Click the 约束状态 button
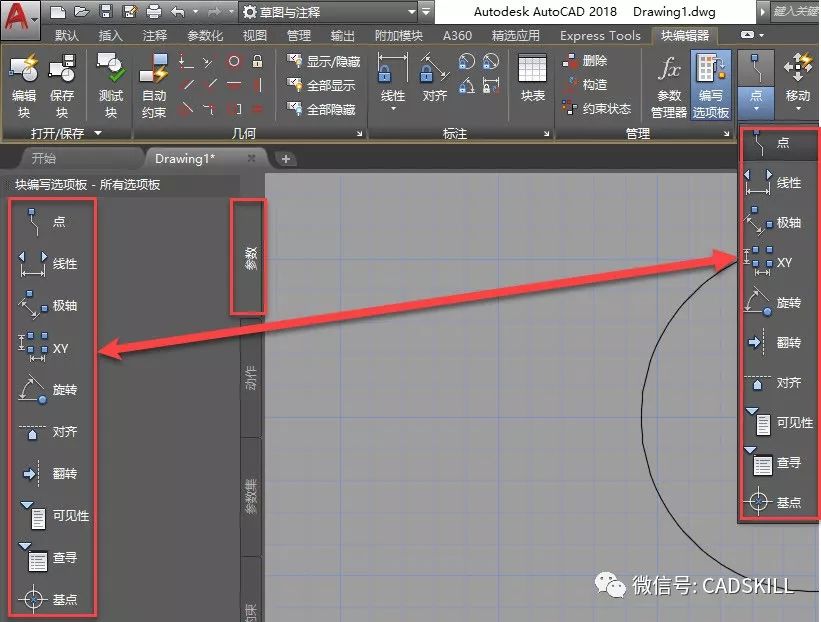This screenshot has width=821, height=622. (x=597, y=109)
